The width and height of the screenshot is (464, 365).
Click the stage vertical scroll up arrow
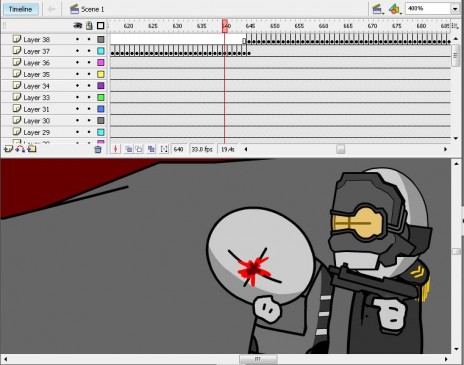[456, 163]
